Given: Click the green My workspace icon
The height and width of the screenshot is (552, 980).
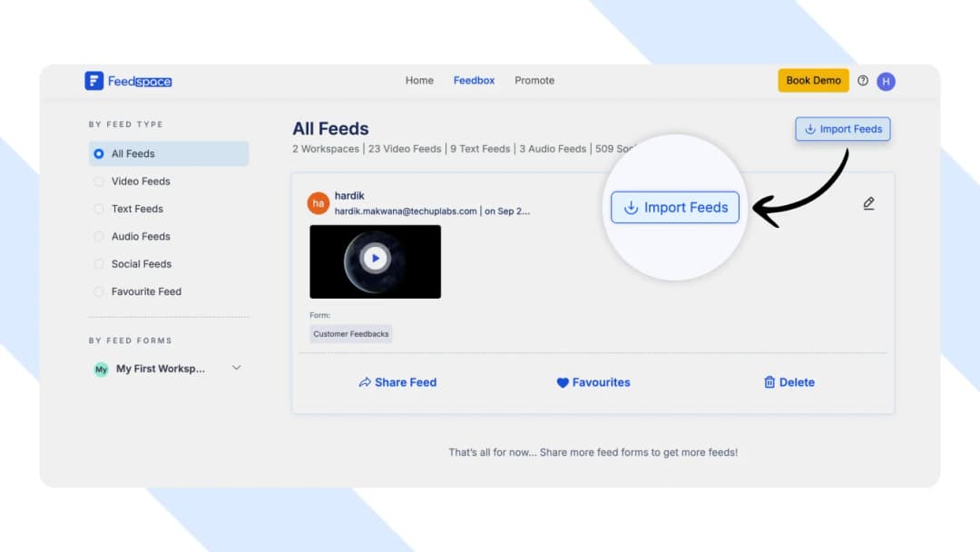Looking at the screenshot, I should [x=101, y=369].
